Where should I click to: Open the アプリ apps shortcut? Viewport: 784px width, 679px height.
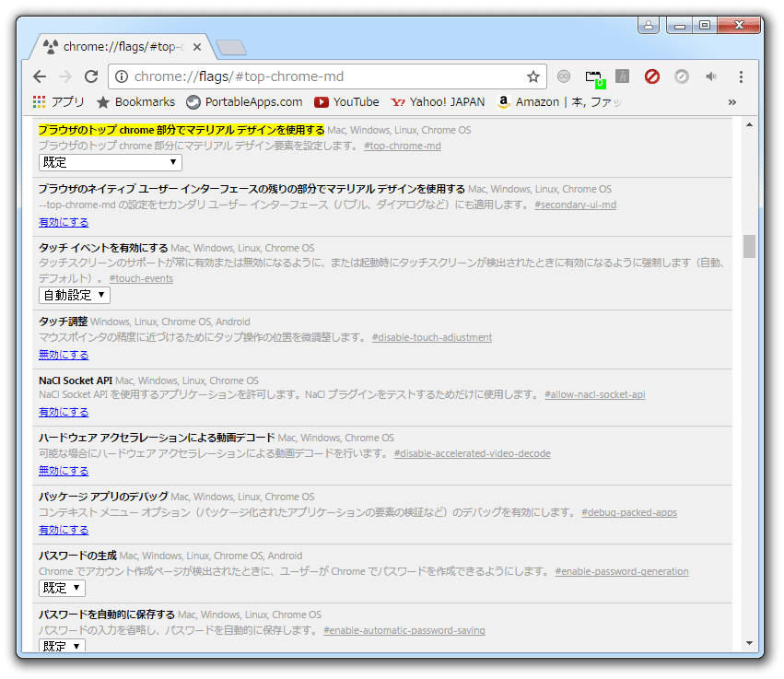click(x=58, y=102)
